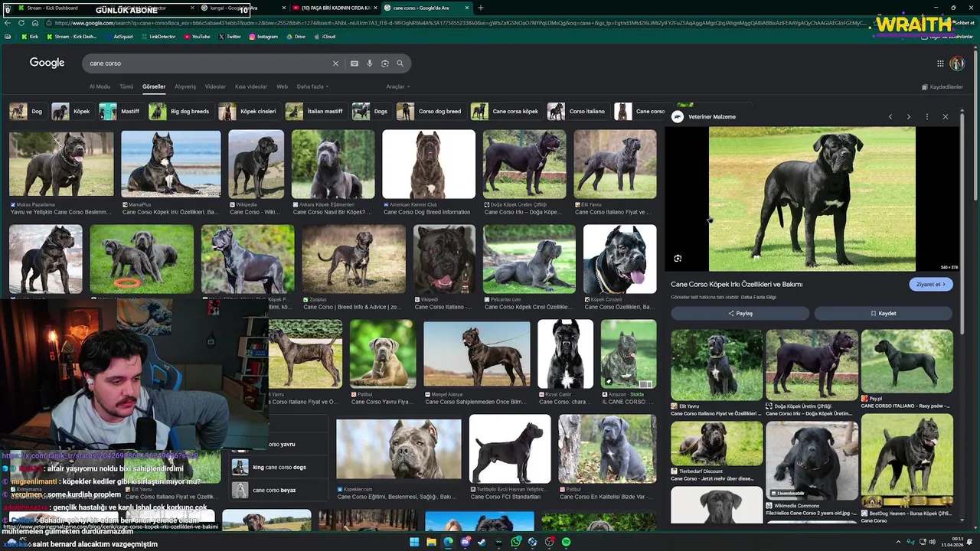The height and width of the screenshot is (551, 980).
Task: Open Google Lens image search icon
Action: 384,64
